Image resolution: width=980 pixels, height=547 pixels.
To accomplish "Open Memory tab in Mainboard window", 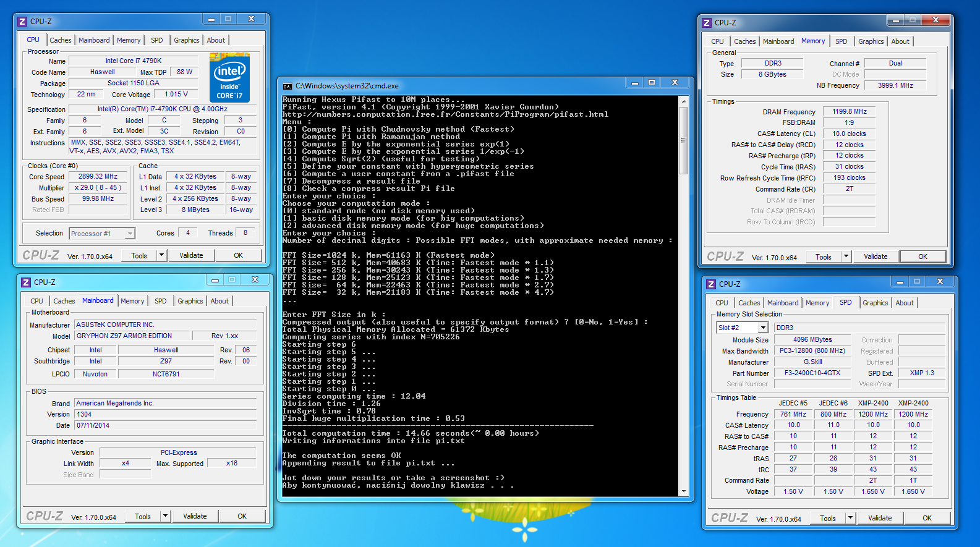I will (x=132, y=301).
